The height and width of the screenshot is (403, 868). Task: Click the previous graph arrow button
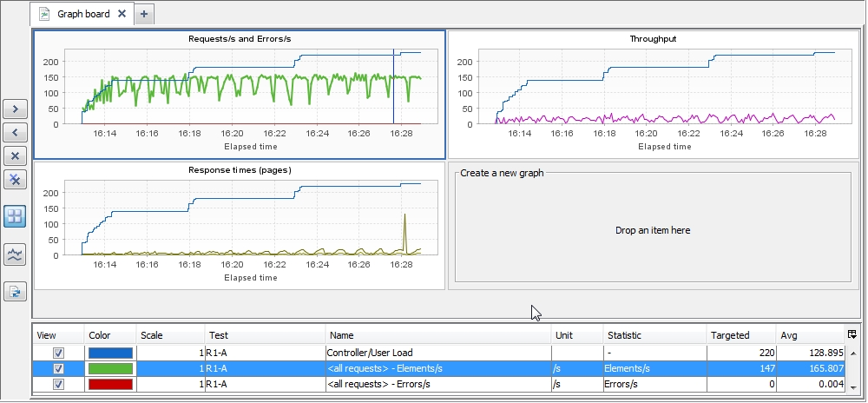pos(16,132)
